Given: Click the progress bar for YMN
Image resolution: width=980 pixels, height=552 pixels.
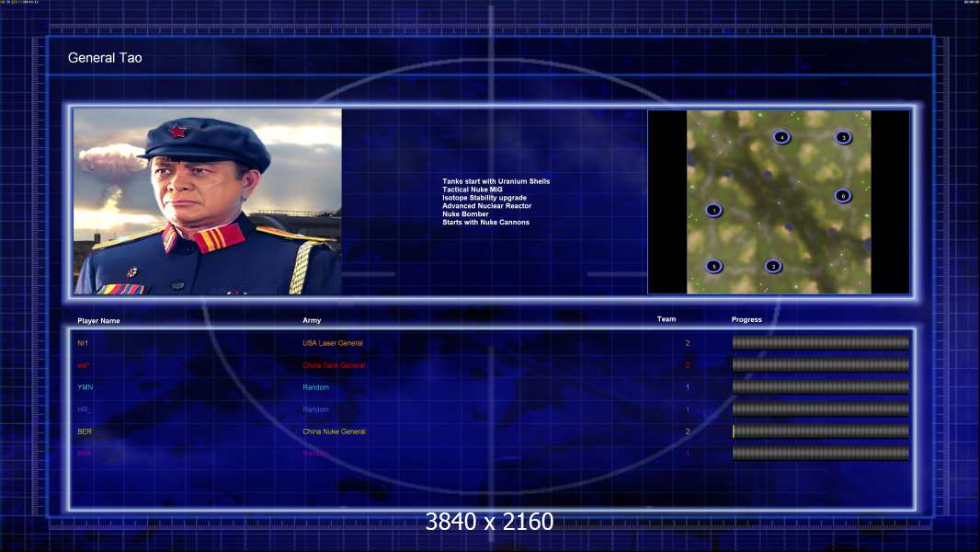Looking at the screenshot, I should (821, 387).
